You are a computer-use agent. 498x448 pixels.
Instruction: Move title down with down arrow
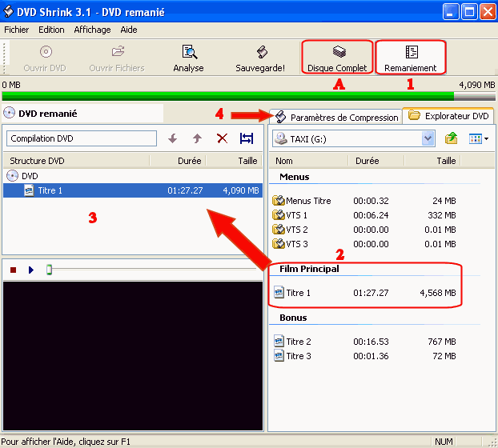tap(173, 138)
